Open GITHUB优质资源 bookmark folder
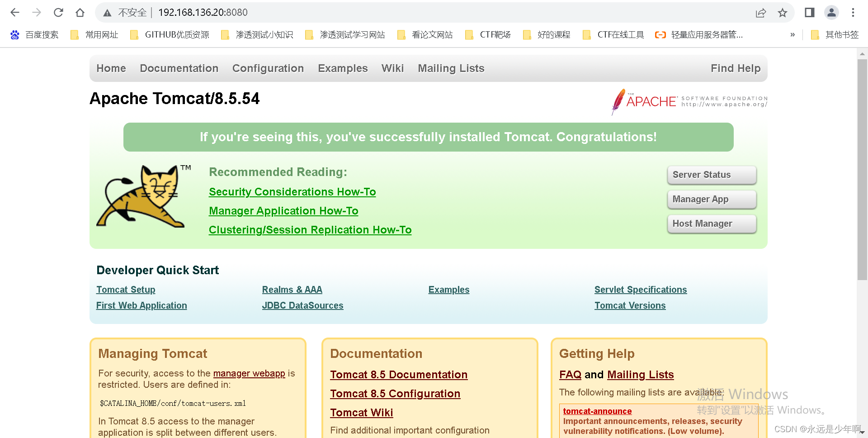The image size is (868, 438). point(170,35)
